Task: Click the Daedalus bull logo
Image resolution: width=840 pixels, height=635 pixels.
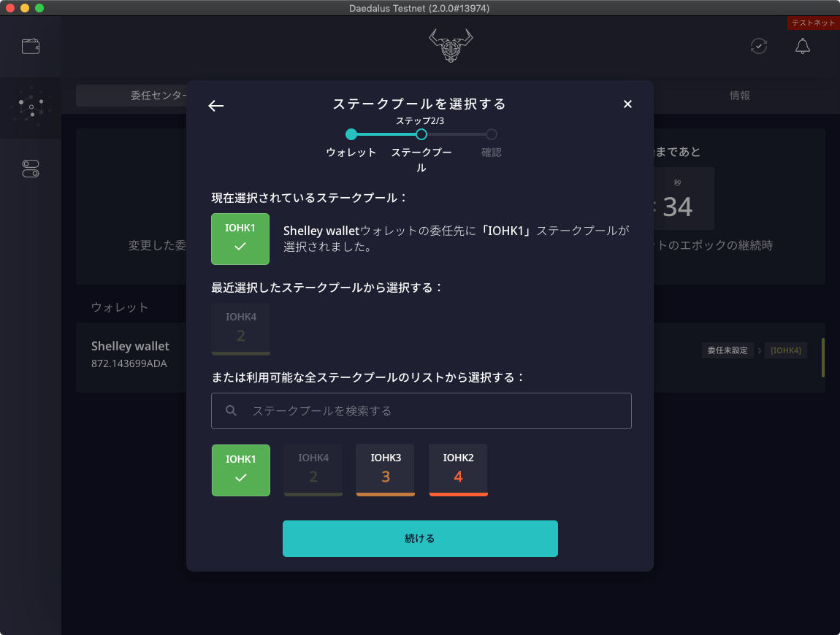Action: click(451, 45)
